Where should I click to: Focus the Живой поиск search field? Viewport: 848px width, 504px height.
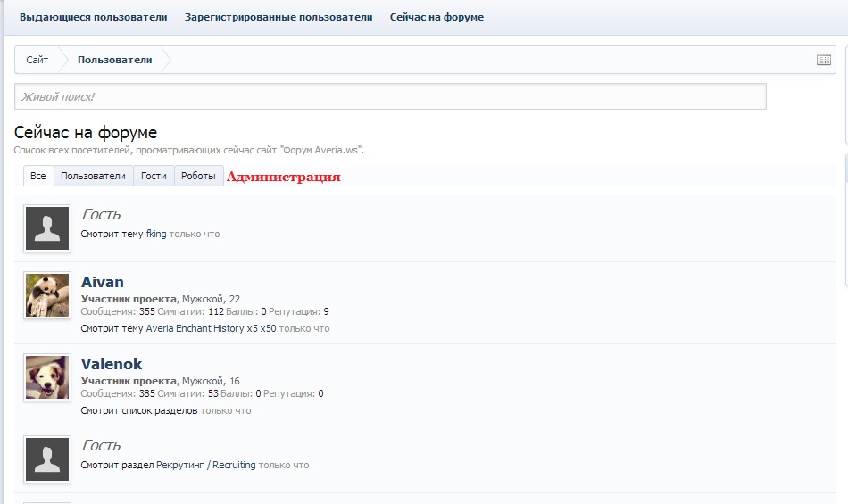pos(390,96)
